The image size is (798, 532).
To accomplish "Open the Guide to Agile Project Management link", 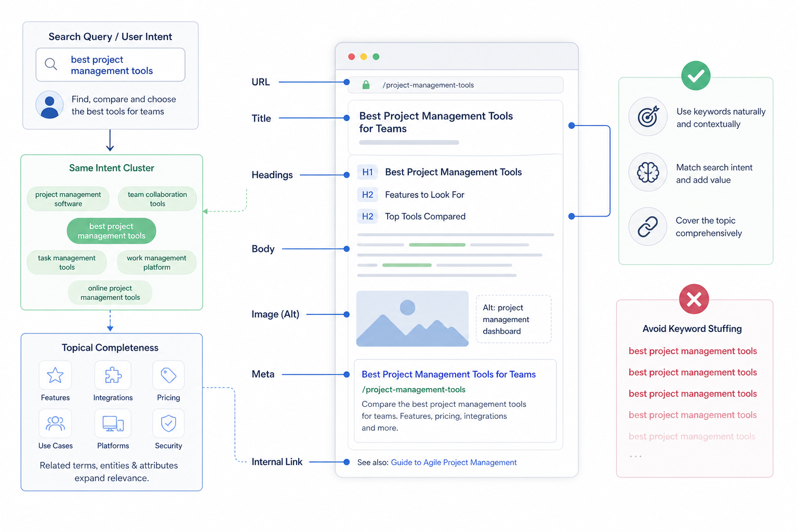I will (454, 462).
